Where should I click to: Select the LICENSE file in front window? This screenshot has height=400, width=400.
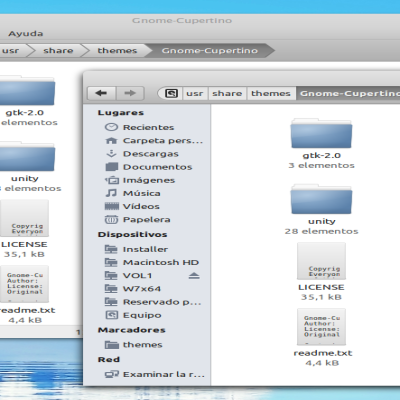321,261
